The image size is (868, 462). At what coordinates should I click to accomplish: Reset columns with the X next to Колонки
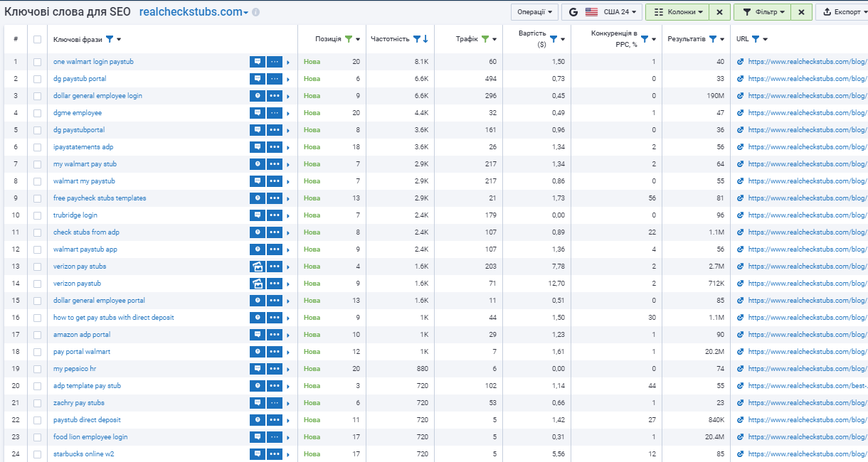[720, 12]
